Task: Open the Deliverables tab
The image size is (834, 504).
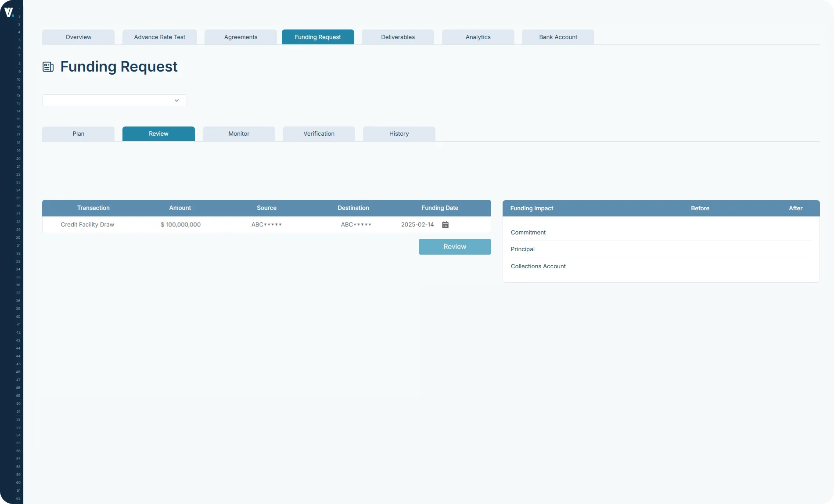Action: pyautogui.click(x=397, y=37)
